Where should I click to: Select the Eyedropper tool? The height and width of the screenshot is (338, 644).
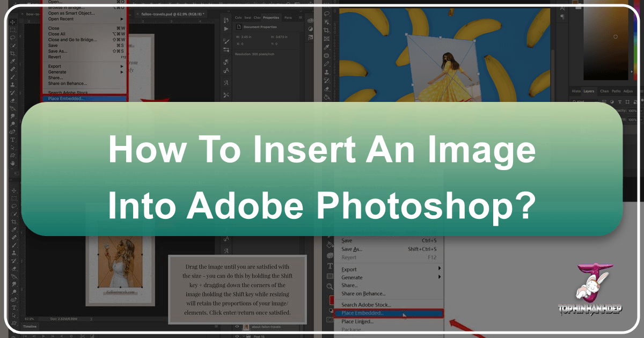(12, 61)
